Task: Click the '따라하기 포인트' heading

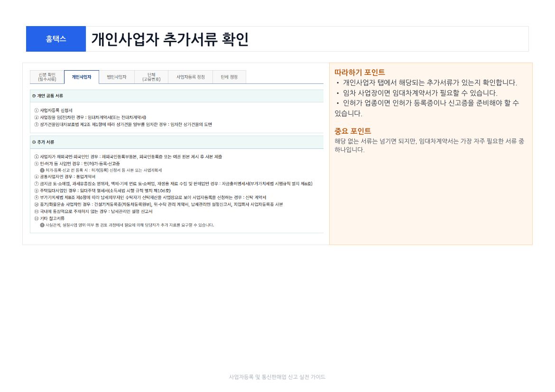Action: pos(360,73)
